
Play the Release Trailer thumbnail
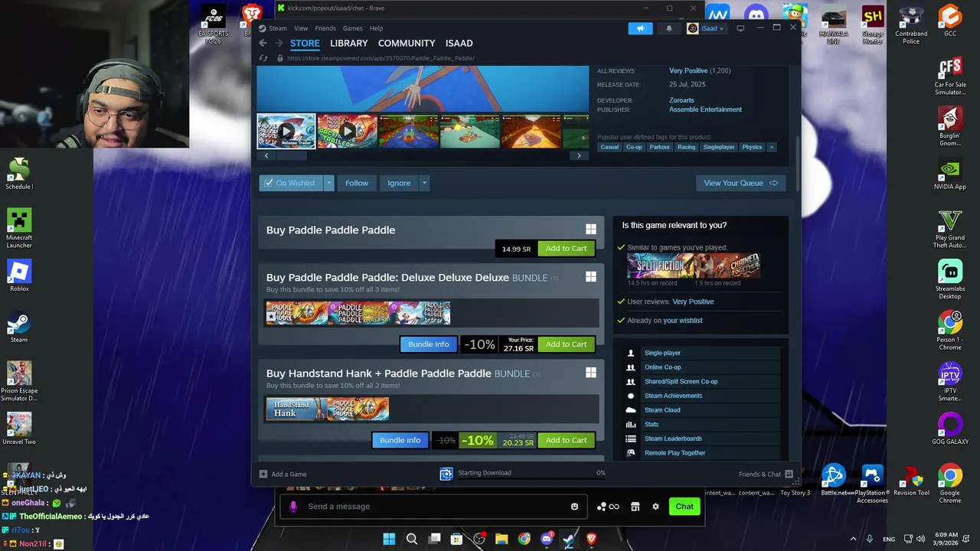coord(286,131)
